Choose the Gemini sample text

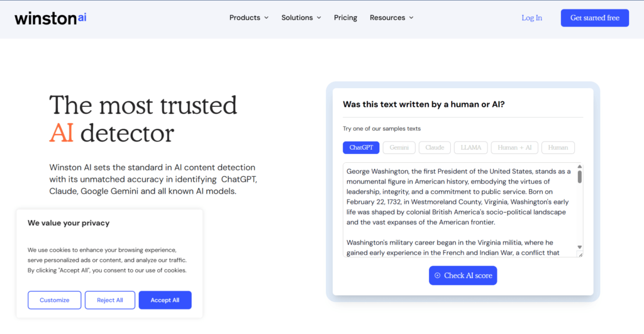[x=399, y=148]
